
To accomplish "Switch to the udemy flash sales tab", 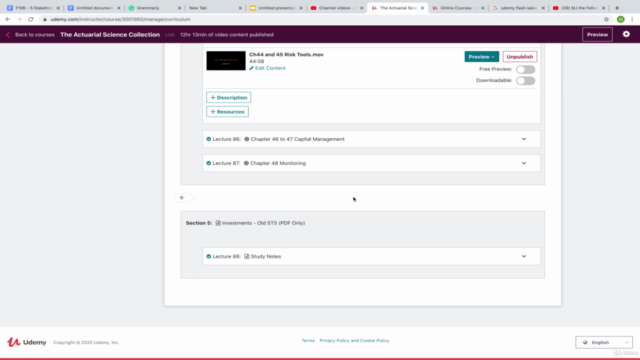I will point(519,8).
